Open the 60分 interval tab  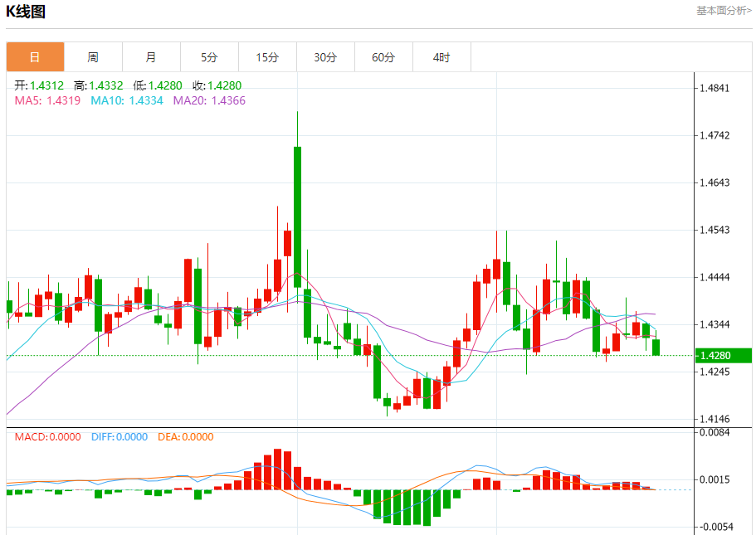(383, 57)
